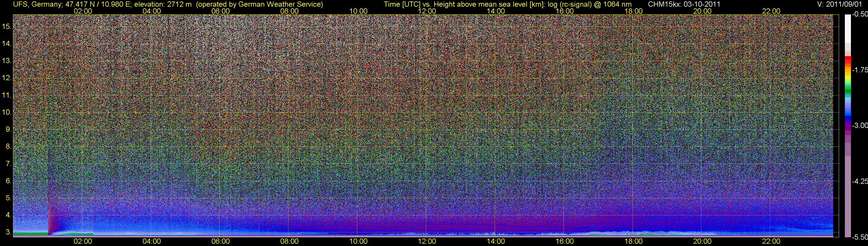Click the "9." km height axis label
The height and width of the screenshot is (246, 868).
pos(8,129)
